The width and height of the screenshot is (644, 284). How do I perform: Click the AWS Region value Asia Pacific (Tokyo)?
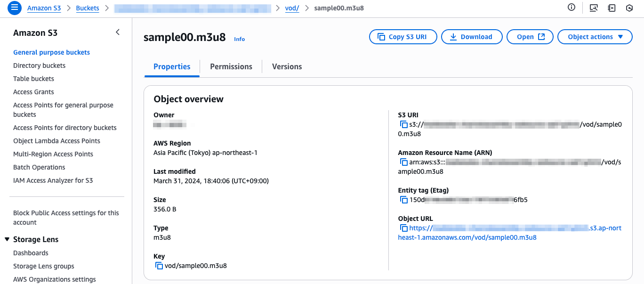(205, 153)
